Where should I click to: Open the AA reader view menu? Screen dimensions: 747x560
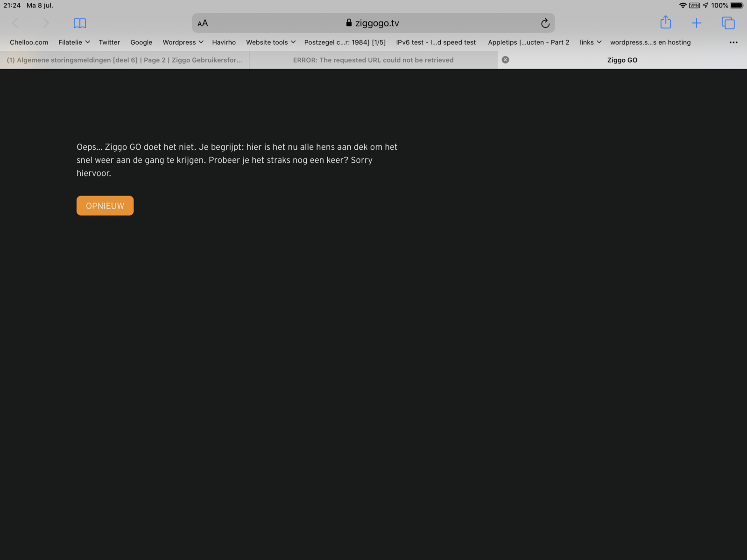pos(203,23)
